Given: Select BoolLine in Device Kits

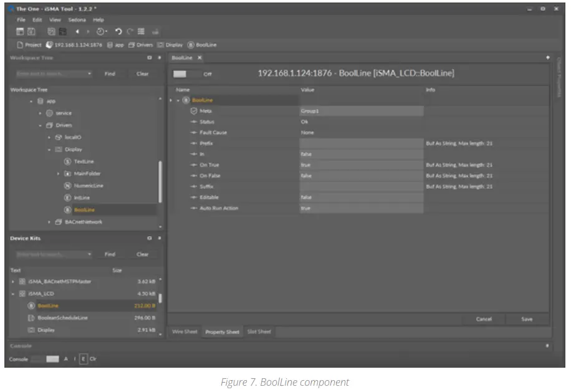Looking at the screenshot, I should 48,306.
